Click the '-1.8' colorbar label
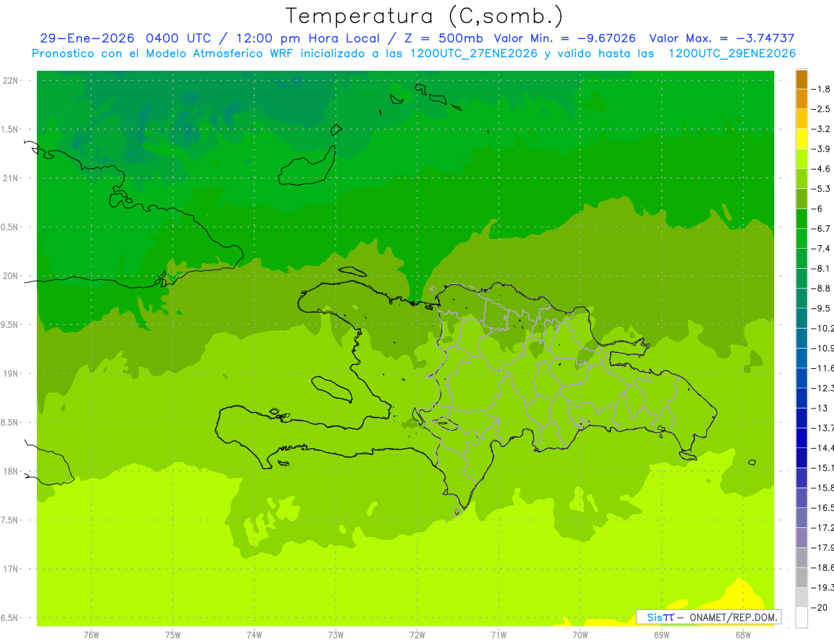 click(821, 89)
